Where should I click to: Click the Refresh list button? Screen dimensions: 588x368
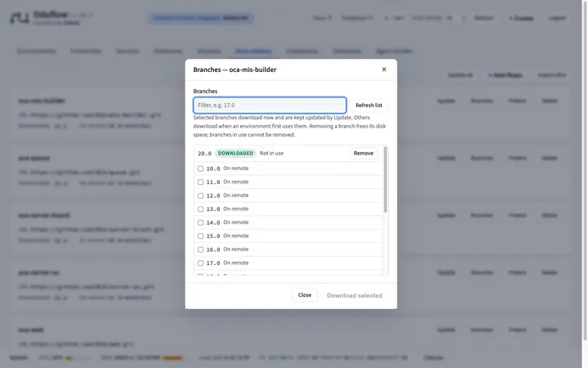[x=368, y=105]
